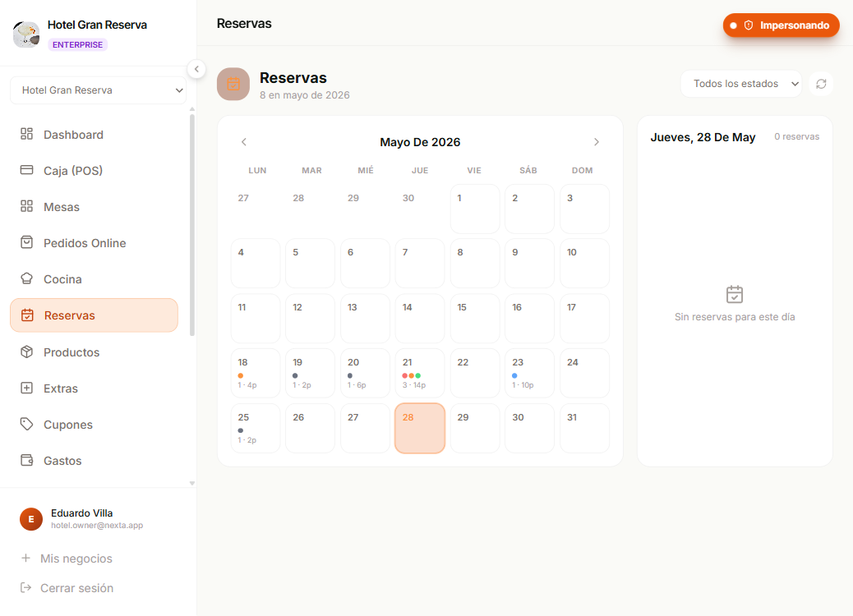Open the Cupones menu item
The image size is (853, 616).
[95, 425]
